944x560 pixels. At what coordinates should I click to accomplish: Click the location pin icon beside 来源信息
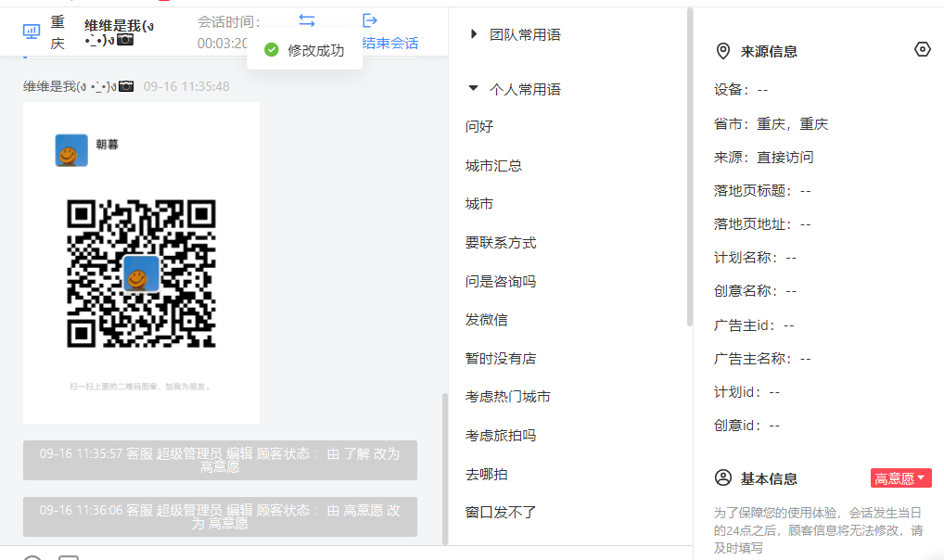click(x=723, y=51)
